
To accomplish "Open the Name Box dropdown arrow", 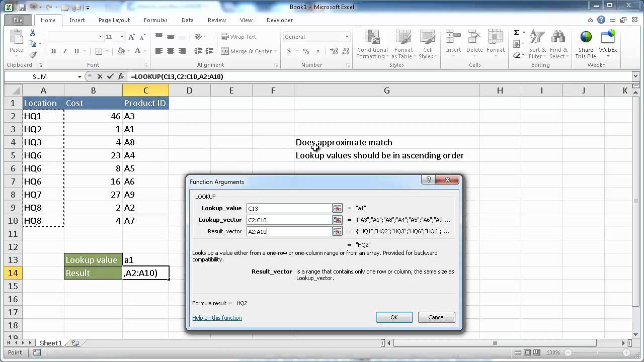I will click(79, 76).
